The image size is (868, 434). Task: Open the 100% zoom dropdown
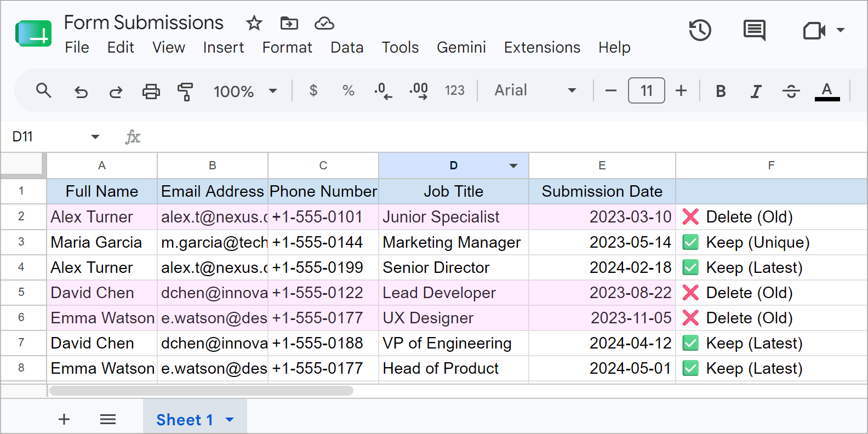(x=245, y=91)
